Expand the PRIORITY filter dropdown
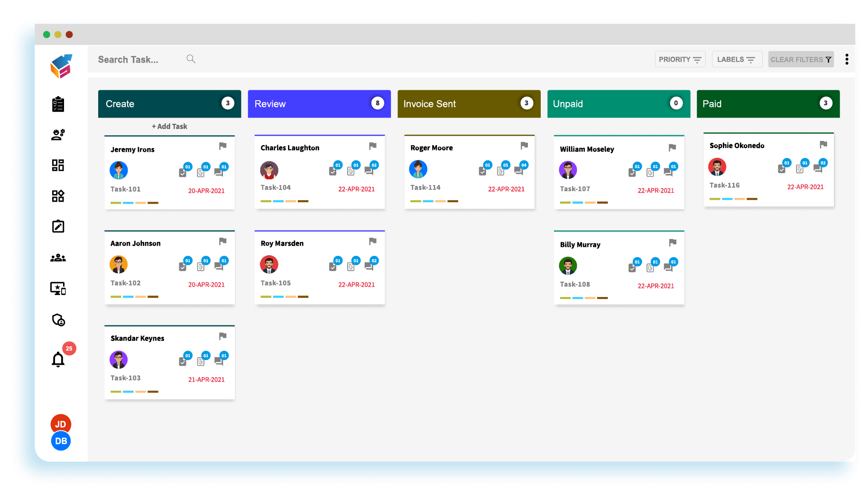The height and width of the screenshot is (492, 868). coord(680,59)
